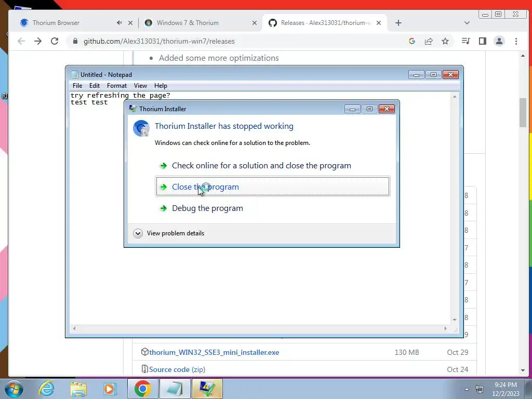The width and height of the screenshot is (532, 399).
Task: Expand View problem details chevron
Action: pos(138,233)
